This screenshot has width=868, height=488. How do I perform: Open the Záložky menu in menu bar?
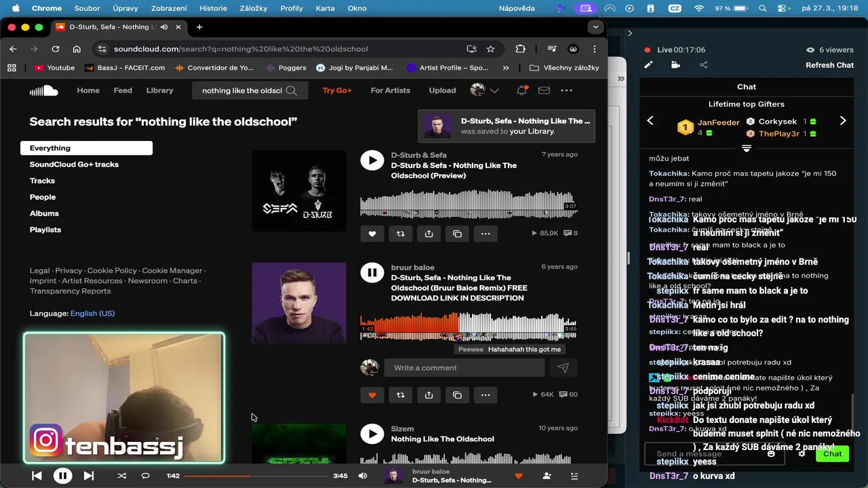pyautogui.click(x=254, y=8)
